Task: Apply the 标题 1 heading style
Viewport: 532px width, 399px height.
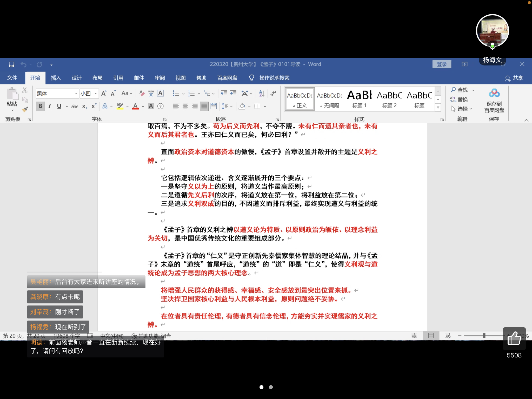Action: click(x=360, y=99)
